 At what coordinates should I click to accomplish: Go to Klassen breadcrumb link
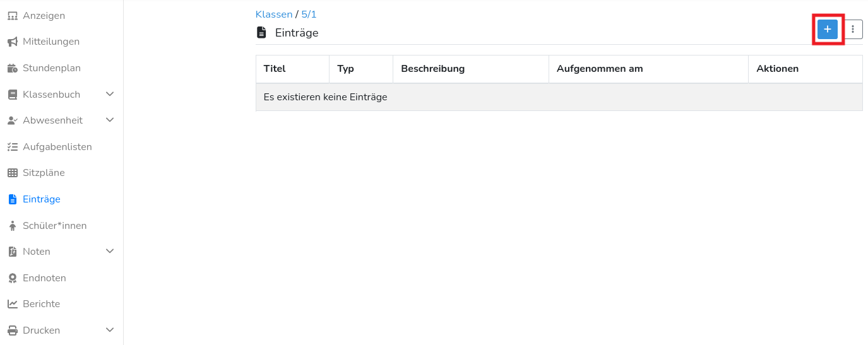tap(273, 14)
